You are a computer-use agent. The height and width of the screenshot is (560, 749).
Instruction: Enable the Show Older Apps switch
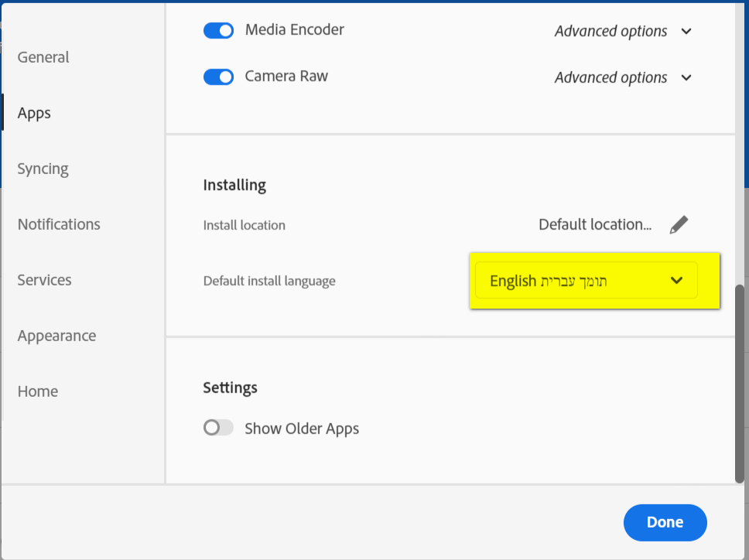coord(218,428)
